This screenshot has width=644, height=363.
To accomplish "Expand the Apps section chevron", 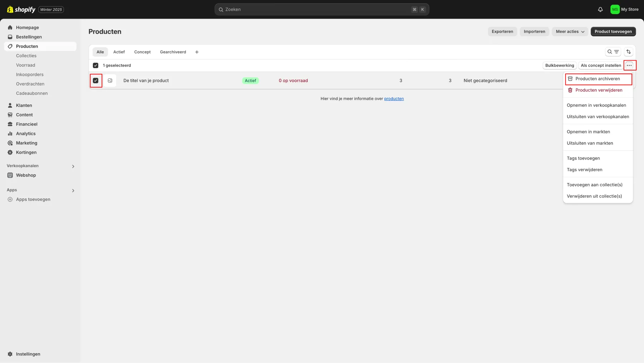I will click(73, 191).
